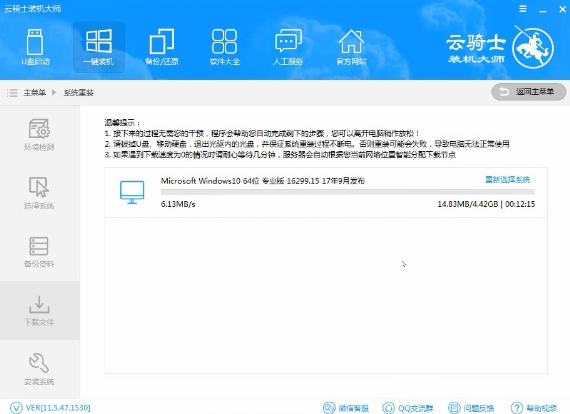Click the 主菜单 breadcrumb
570x414 pixels.
35,93
